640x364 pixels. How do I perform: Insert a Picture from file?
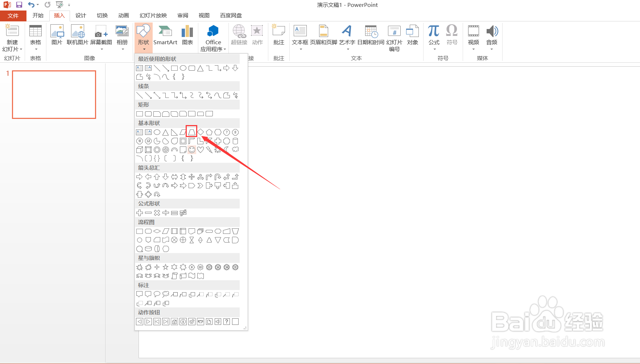tap(57, 35)
